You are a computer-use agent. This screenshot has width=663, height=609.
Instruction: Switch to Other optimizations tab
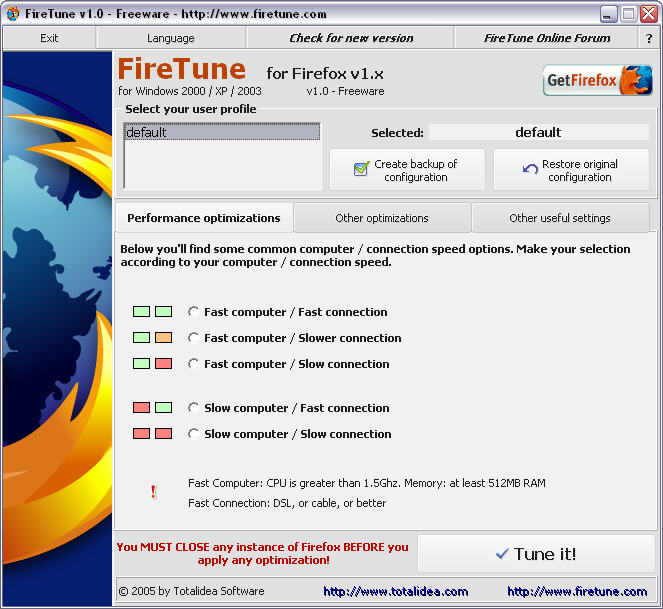(382, 218)
